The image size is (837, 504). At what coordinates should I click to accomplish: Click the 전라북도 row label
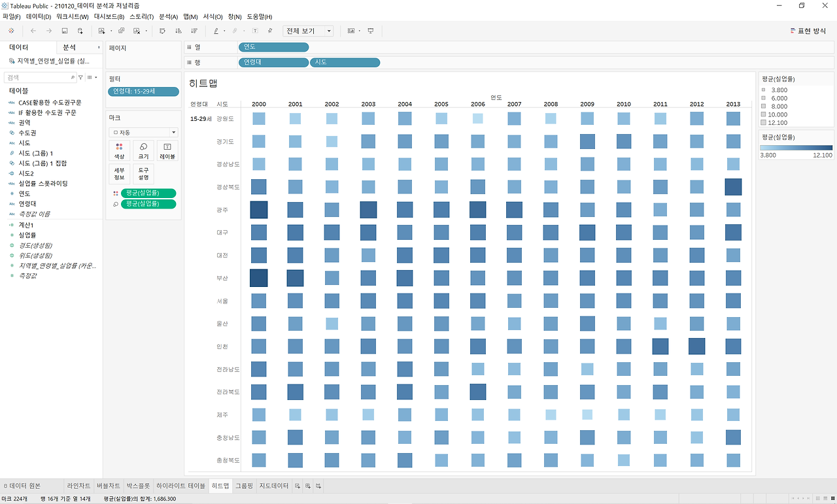pos(228,392)
